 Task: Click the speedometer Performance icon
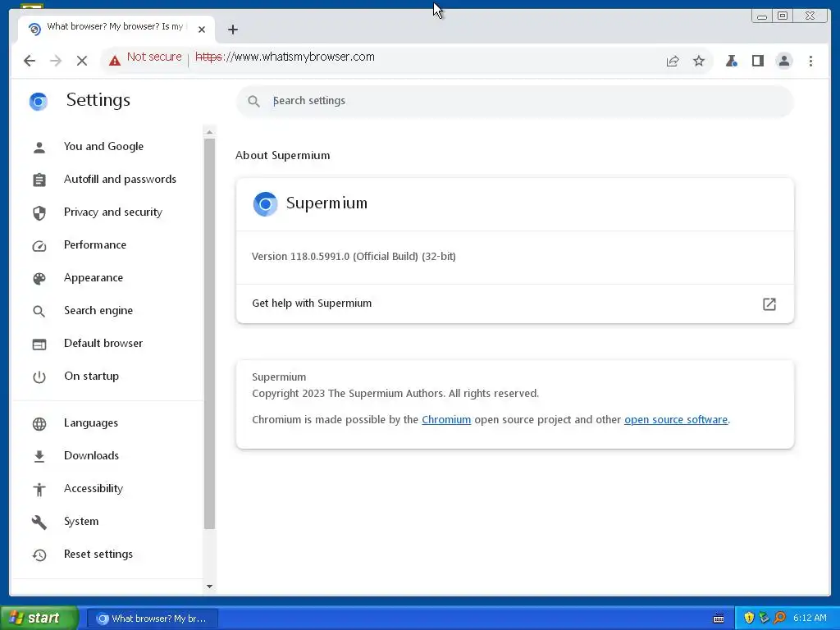39,246
